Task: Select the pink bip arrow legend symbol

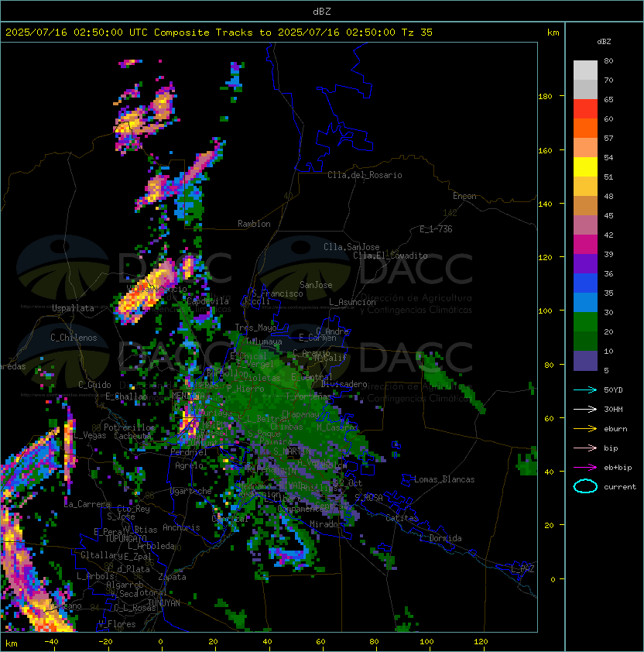Action: coord(585,448)
